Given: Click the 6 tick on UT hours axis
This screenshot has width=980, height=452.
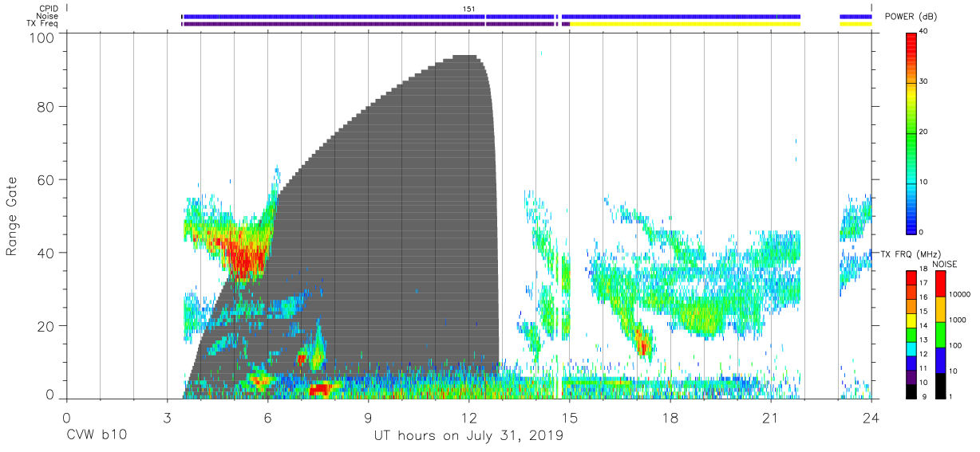Looking at the screenshot, I should [x=267, y=416].
